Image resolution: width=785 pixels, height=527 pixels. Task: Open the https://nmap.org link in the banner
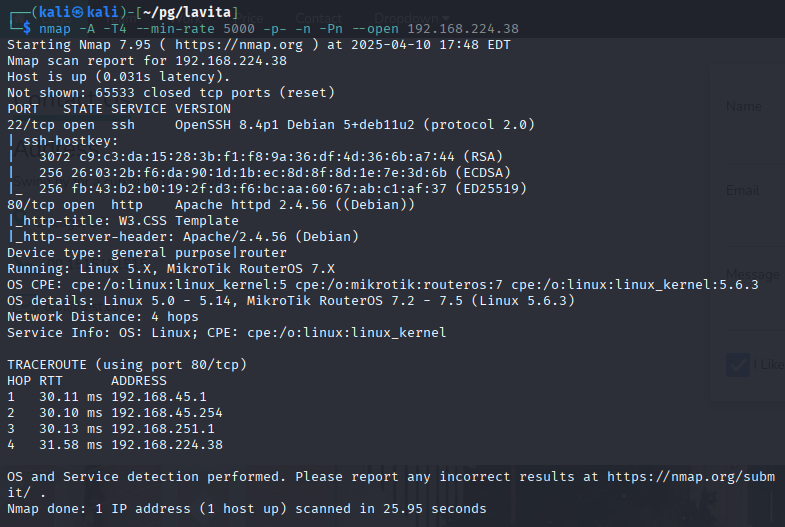[239, 45]
